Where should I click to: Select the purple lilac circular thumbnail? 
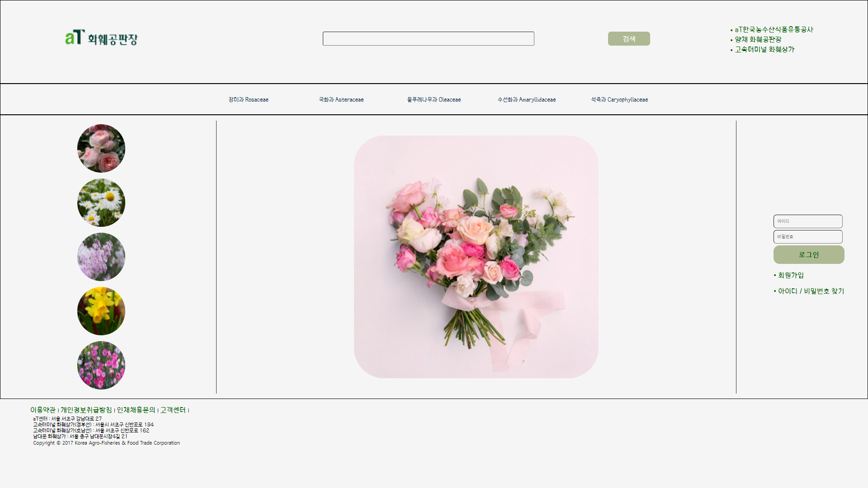tap(101, 257)
